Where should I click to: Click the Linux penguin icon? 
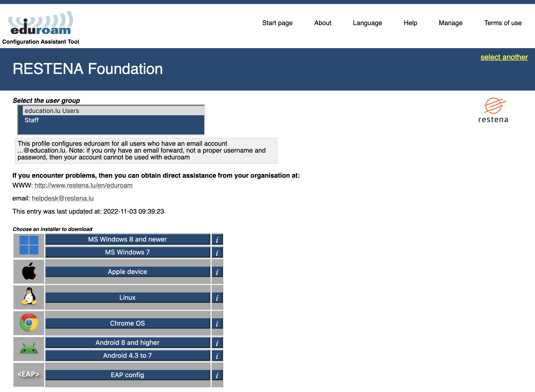29,297
